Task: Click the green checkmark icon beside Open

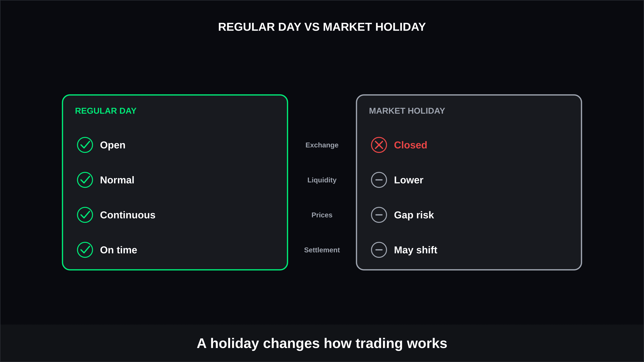Action: coord(85,145)
